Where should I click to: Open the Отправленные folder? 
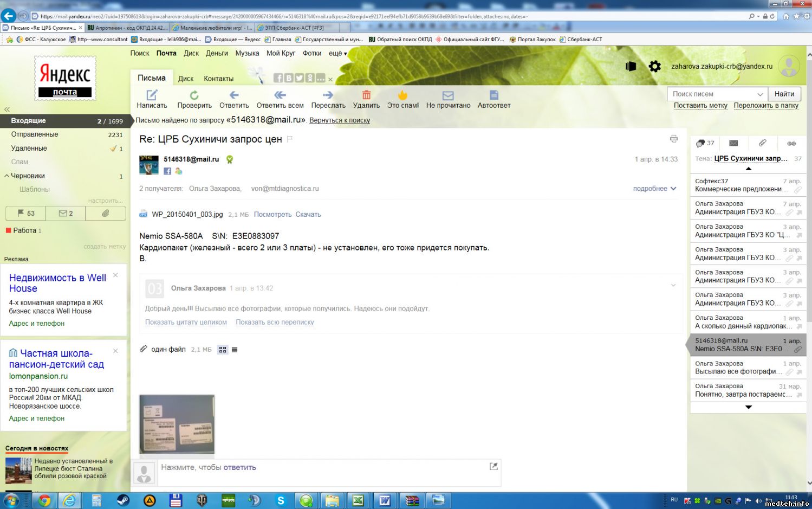(35, 134)
